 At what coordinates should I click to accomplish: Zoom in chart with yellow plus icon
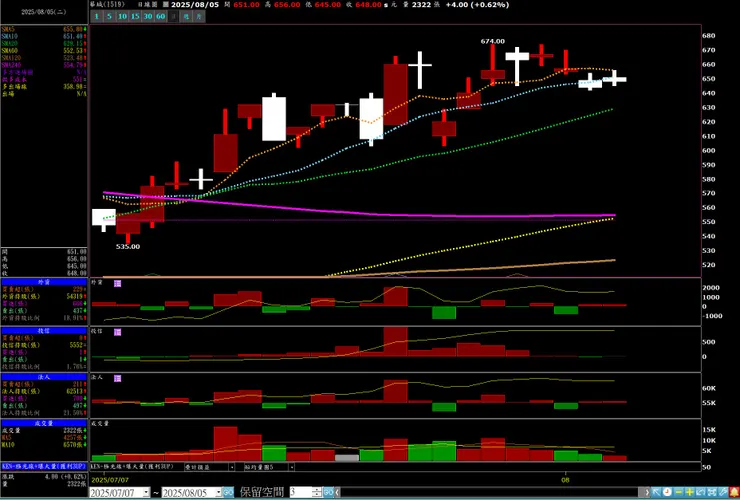tap(690, 492)
